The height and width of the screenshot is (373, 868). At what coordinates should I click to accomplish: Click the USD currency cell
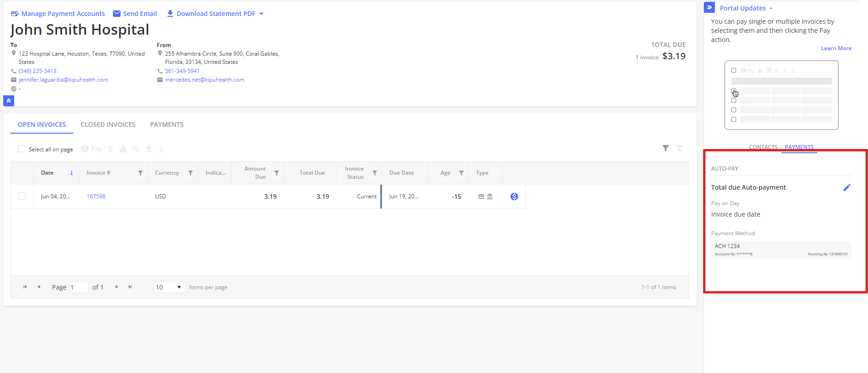click(x=160, y=197)
